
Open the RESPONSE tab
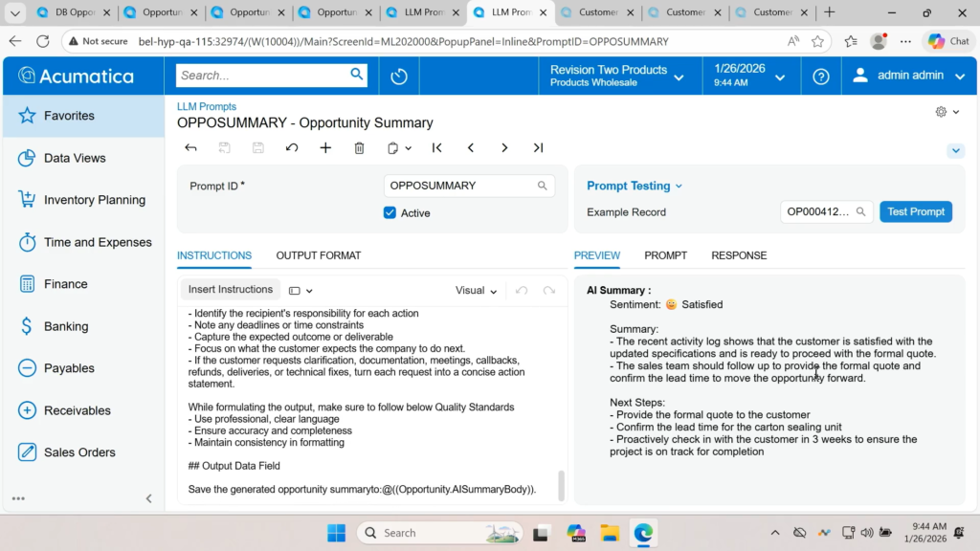(739, 255)
